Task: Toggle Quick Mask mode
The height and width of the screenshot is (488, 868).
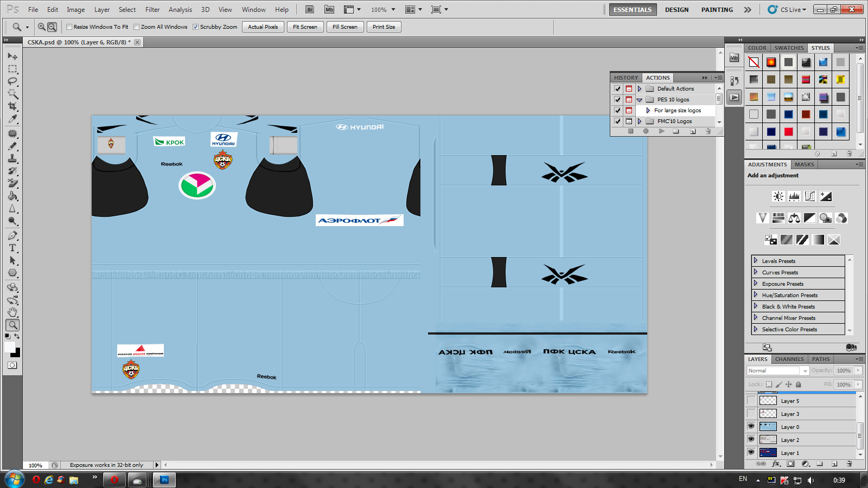Action: pyautogui.click(x=12, y=365)
